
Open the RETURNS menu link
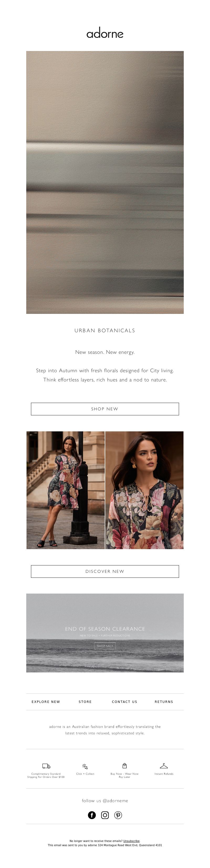164,702
